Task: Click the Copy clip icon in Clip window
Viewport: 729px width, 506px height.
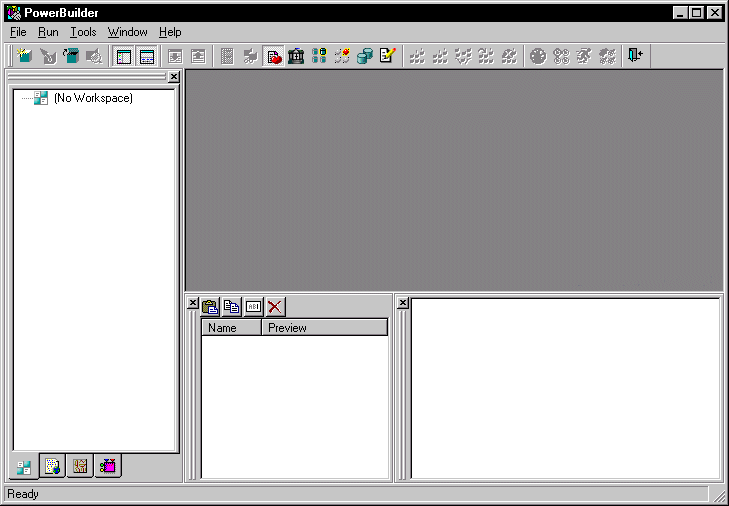Action: 232,307
